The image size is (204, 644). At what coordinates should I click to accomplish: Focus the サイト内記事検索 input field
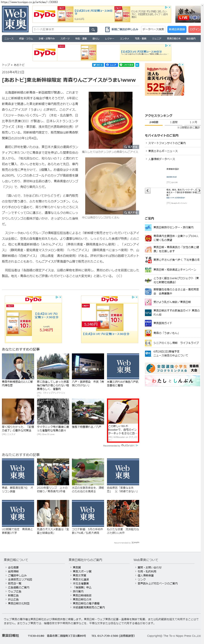click(x=61, y=29)
